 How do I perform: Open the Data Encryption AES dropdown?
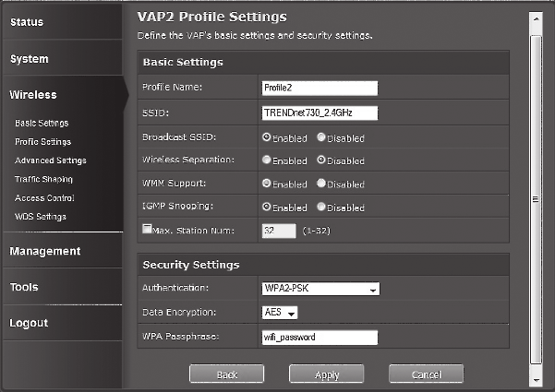(x=280, y=313)
